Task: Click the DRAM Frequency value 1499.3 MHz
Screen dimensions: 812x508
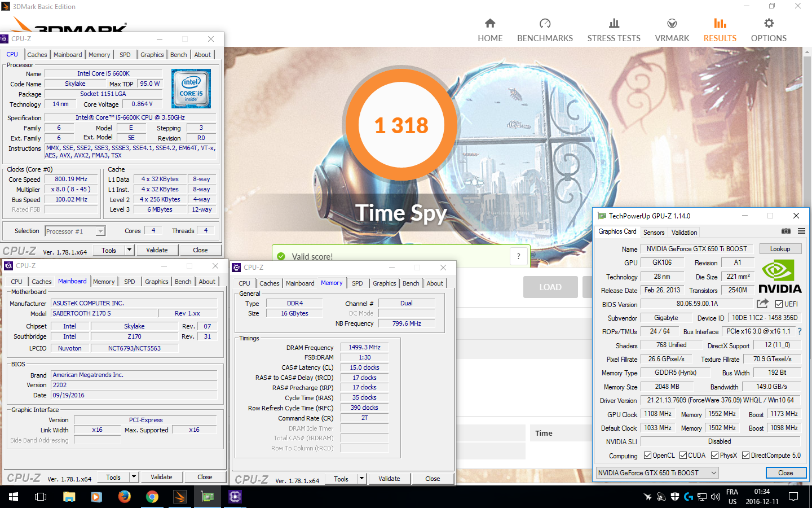Action: click(364, 348)
